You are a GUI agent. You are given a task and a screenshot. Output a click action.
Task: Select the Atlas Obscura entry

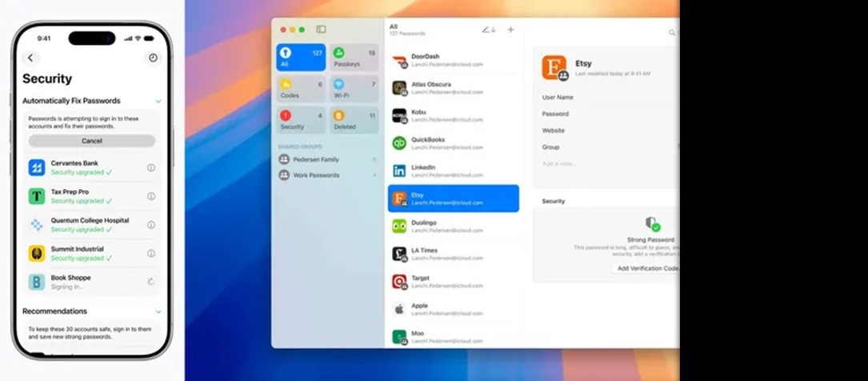coord(454,88)
